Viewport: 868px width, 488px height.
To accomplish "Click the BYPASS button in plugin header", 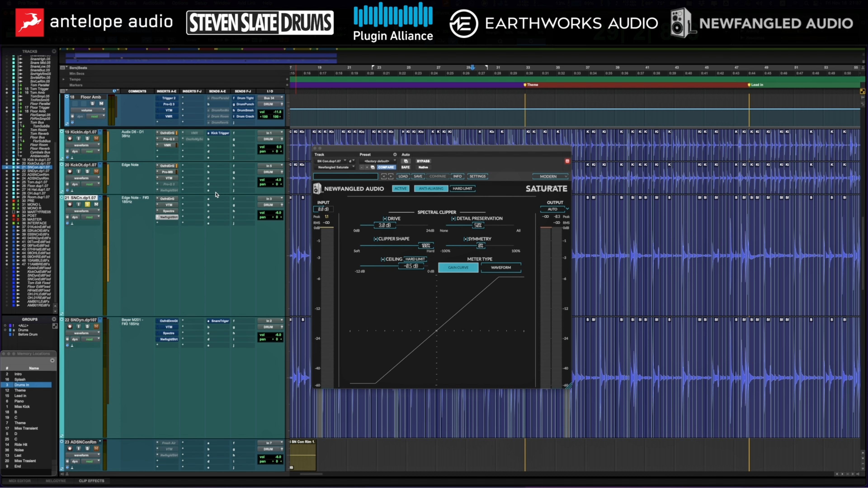I will point(423,161).
